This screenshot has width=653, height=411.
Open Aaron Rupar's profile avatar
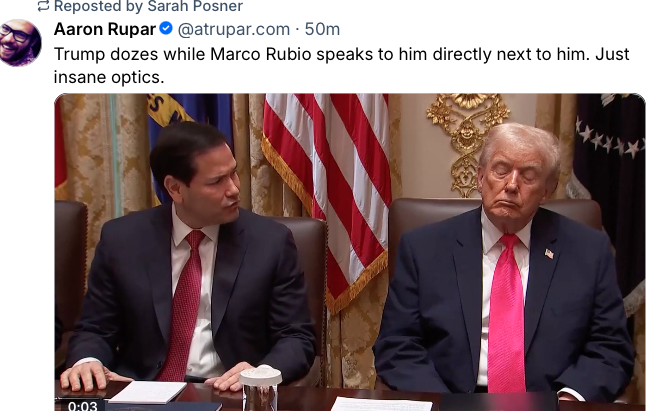pos(20,42)
